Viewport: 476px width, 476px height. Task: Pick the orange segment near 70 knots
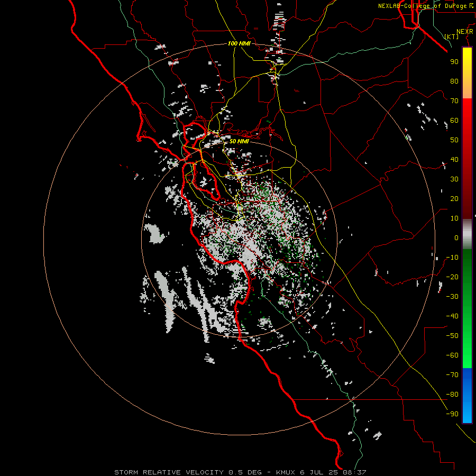coord(467,89)
